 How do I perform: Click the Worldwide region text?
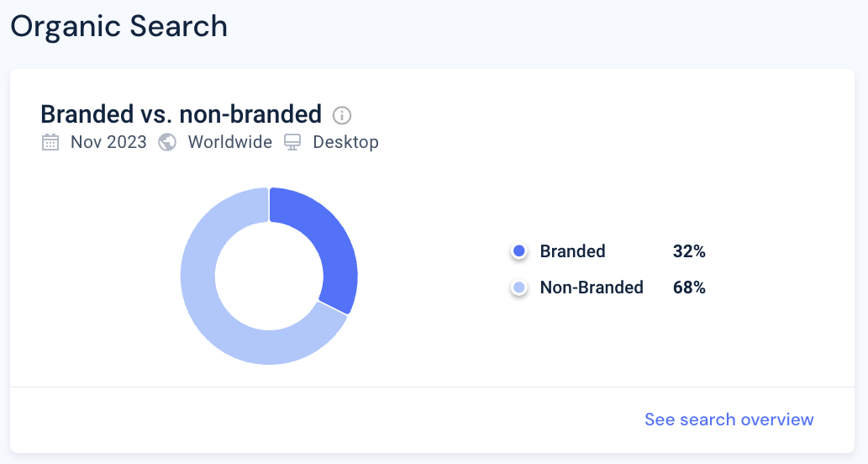coord(229,142)
